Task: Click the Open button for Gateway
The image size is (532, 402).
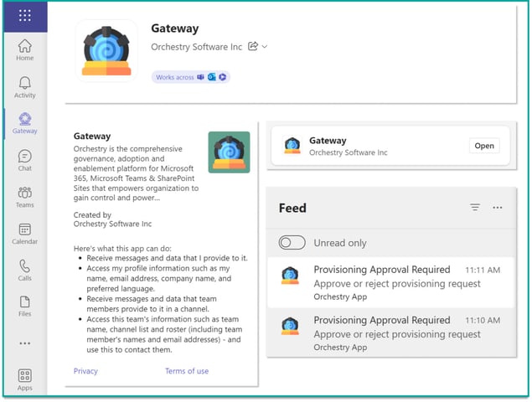Action: pos(484,146)
